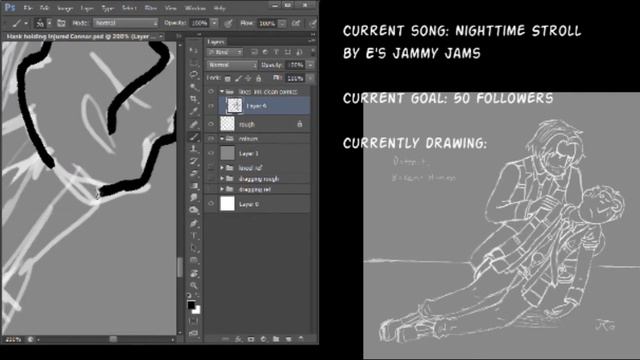Open the Brush Preset picker arrow
The image size is (640, 360).
pyautogui.click(x=49, y=23)
